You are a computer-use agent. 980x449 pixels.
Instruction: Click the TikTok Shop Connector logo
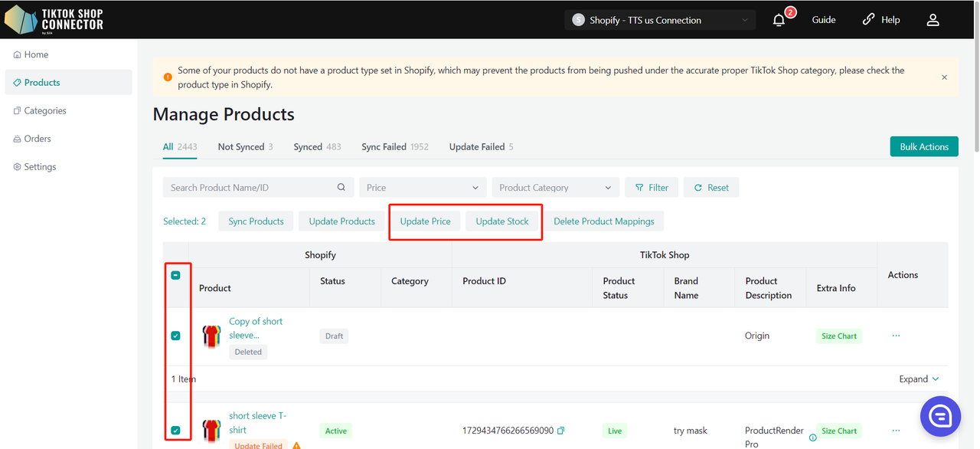(x=54, y=19)
